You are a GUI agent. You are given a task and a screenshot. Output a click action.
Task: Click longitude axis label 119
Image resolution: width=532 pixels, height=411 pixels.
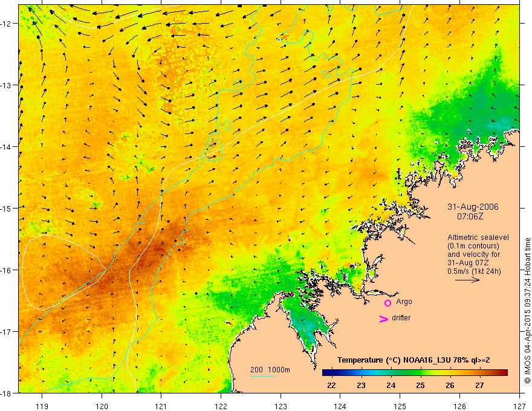(42, 406)
